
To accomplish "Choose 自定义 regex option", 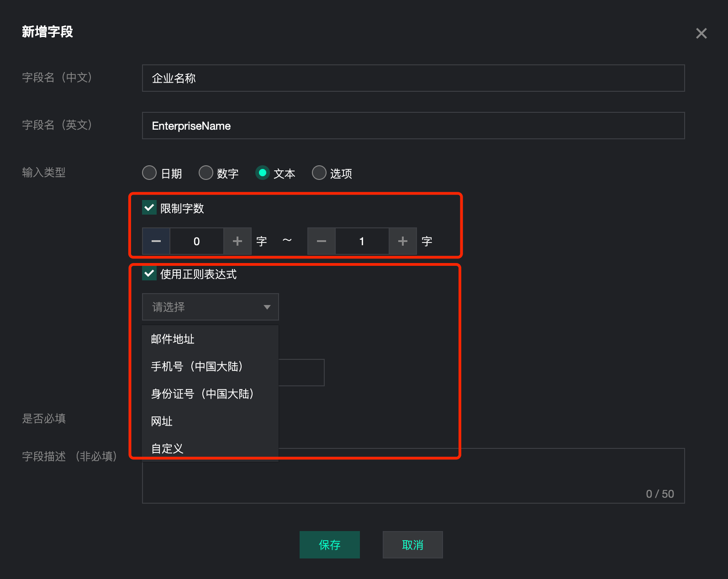I will [x=168, y=448].
